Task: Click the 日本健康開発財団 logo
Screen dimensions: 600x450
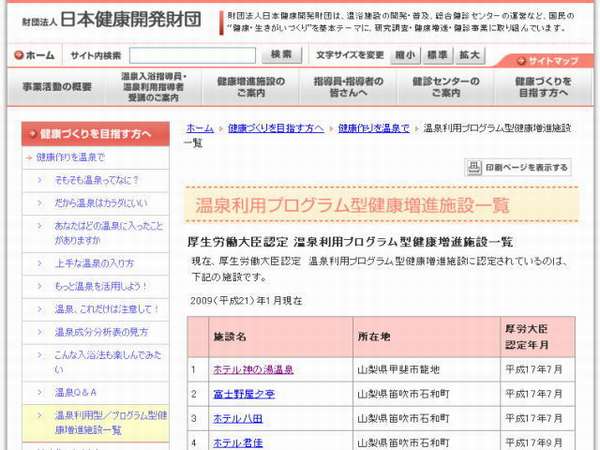Action: pyautogui.click(x=111, y=20)
